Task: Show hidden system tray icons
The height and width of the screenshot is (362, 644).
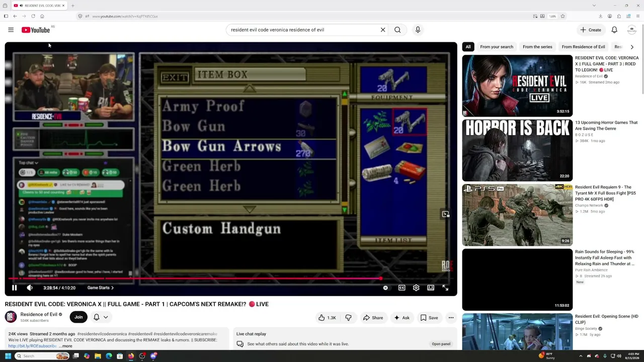Action: coord(581,356)
